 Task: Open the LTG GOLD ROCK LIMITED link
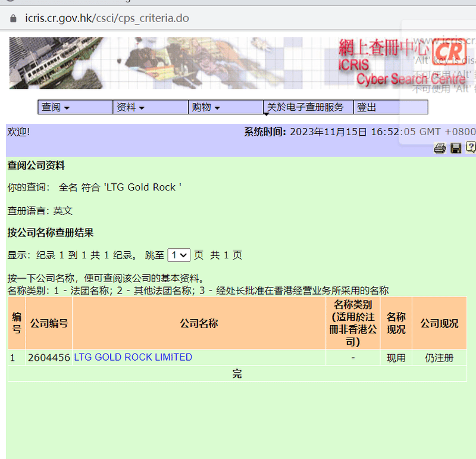[133, 357]
